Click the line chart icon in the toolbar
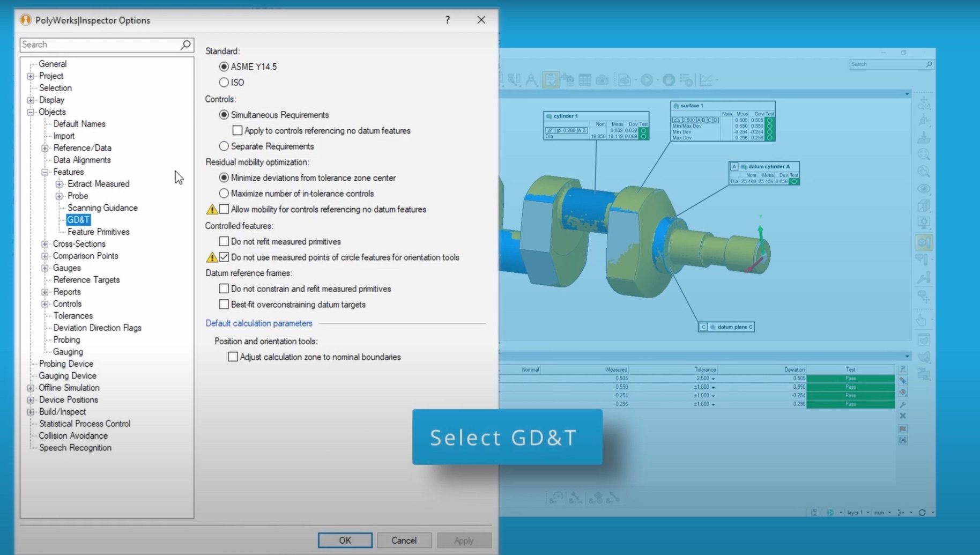The image size is (980, 555). pos(706,80)
